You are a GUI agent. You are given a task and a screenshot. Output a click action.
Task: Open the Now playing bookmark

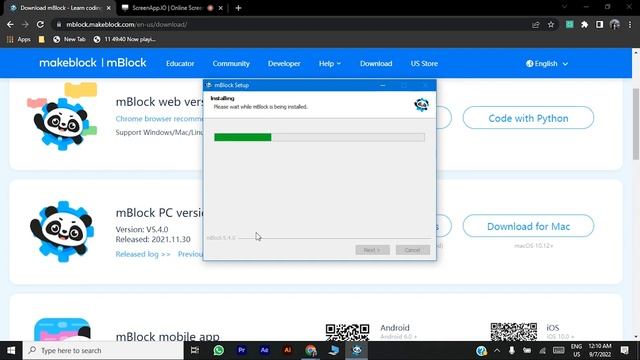[x=124, y=39]
